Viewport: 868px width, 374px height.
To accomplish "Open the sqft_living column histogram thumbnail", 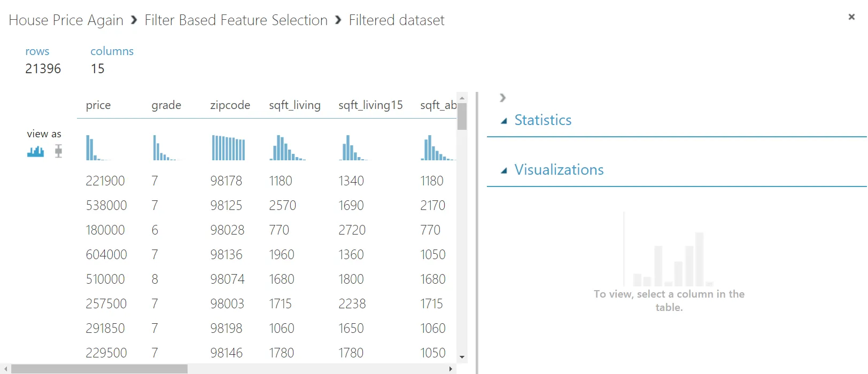I will coord(288,147).
